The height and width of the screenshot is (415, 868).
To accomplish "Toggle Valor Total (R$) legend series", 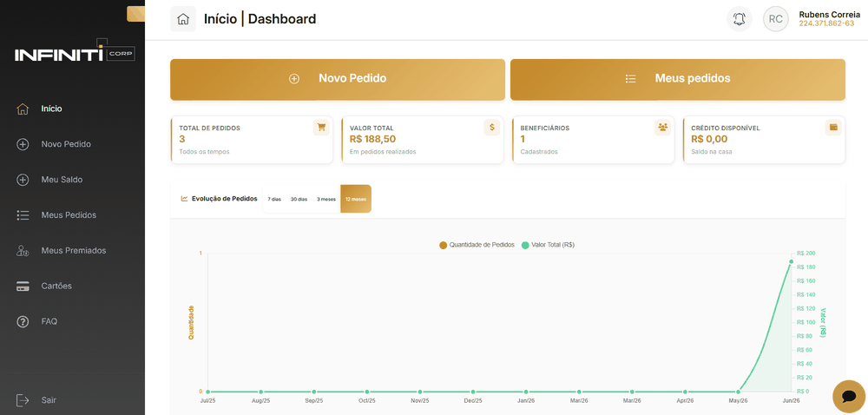I will (x=548, y=245).
